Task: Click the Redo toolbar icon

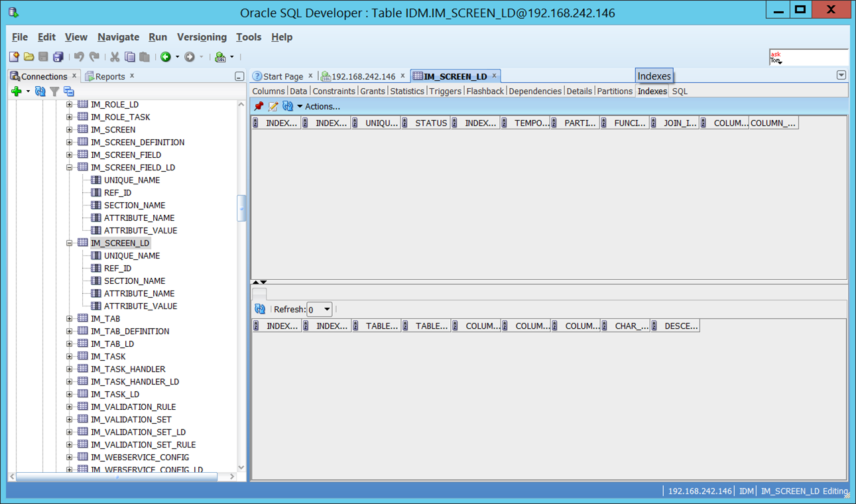Action: [94, 57]
